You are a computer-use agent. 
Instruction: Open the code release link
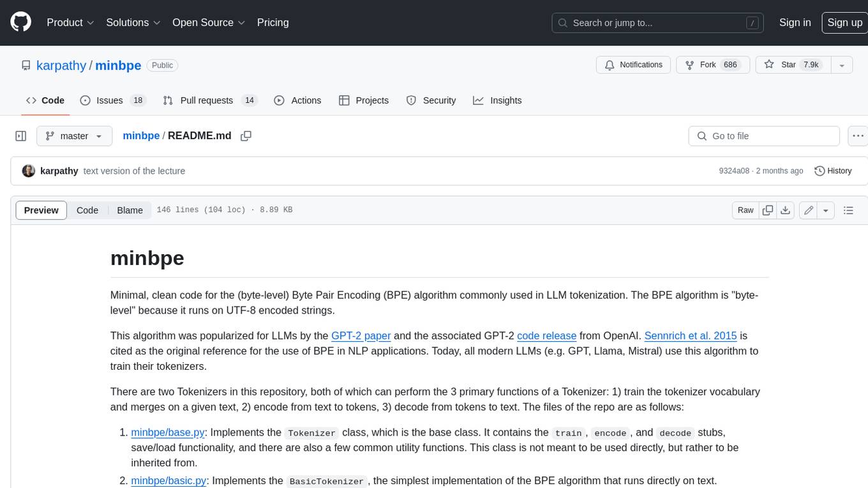547,335
